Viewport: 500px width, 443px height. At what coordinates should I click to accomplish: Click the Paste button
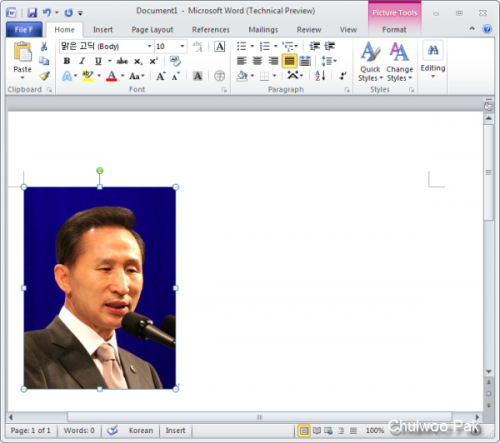(22, 61)
